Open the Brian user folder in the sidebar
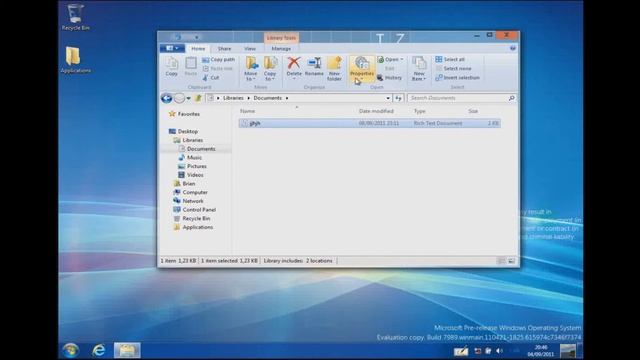The image size is (640, 360). point(184,184)
